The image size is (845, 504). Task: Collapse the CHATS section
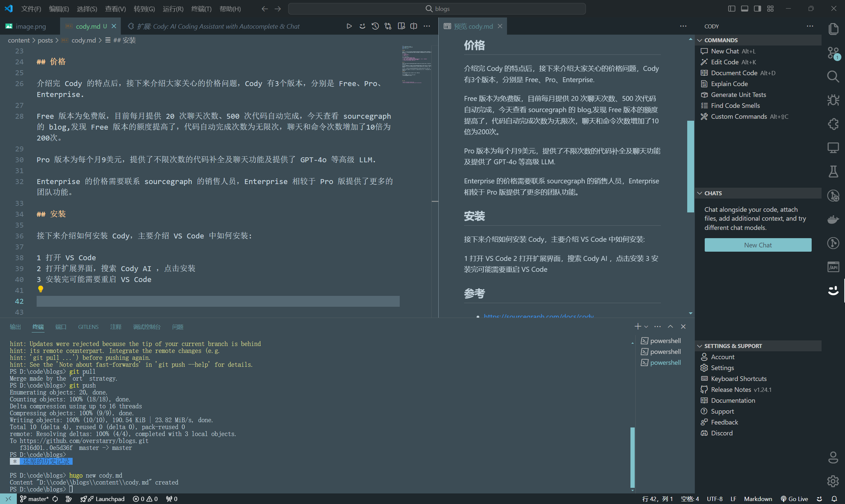(700, 193)
